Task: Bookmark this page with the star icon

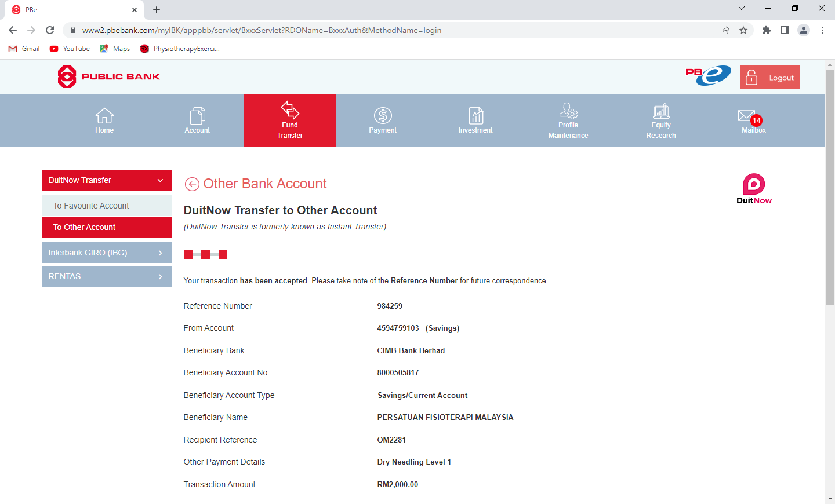Action: (x=743, y=30)
